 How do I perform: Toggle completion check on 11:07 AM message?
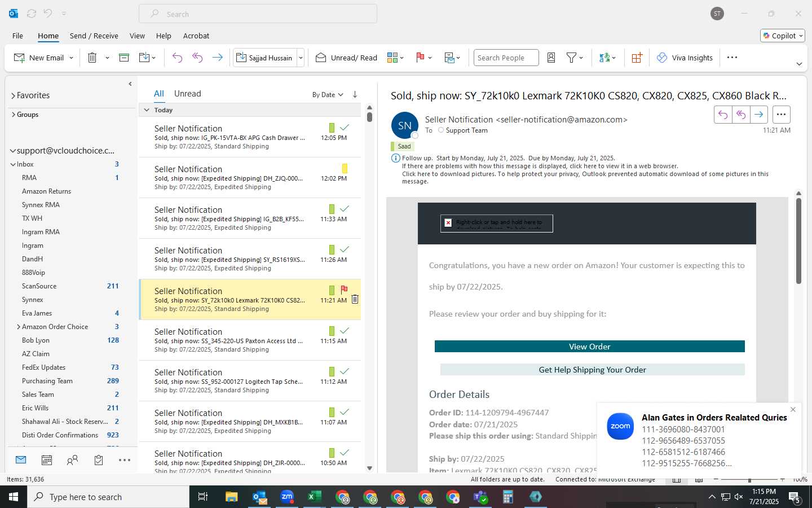coord(345,412)
